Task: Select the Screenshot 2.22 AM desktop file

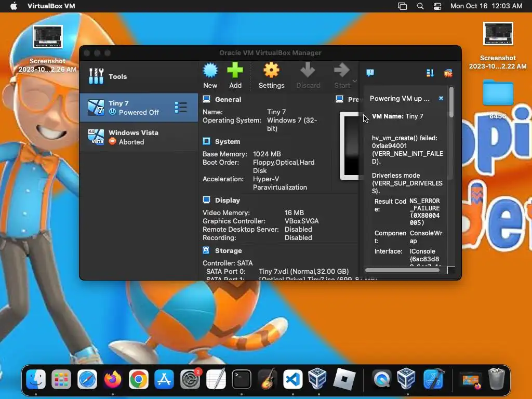Action: point(498,46)
